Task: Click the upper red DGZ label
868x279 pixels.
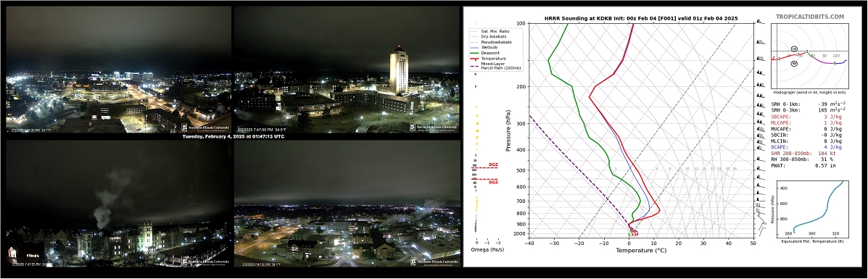Action: coord(493,165)
